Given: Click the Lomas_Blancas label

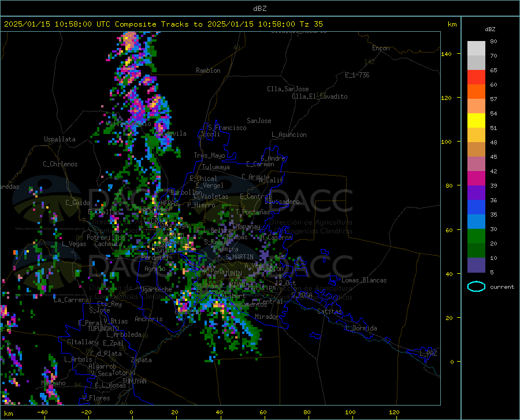Looking at the screenshot, I should click(364, 280).
